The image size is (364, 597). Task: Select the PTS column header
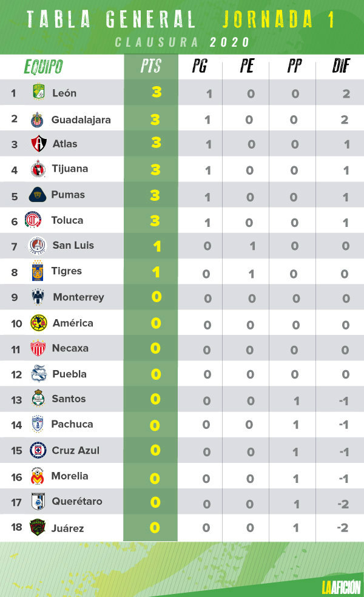[x=151, y=66]
